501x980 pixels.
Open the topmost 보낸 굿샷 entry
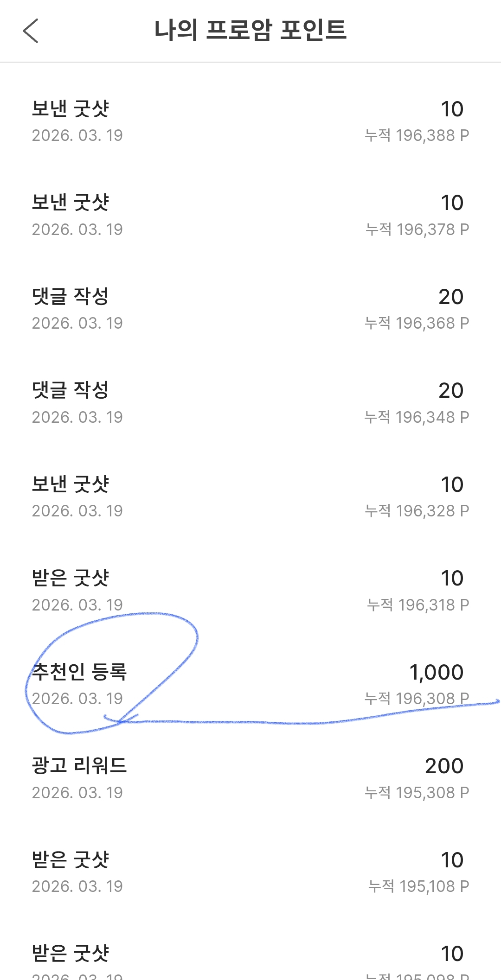pyautogui.click(x=71, y=108)
